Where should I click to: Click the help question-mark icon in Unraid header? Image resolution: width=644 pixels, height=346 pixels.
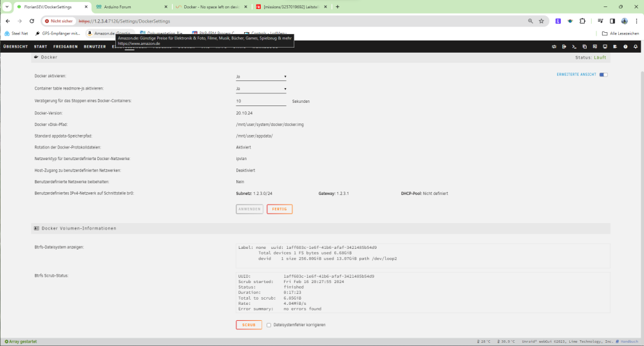625,47
